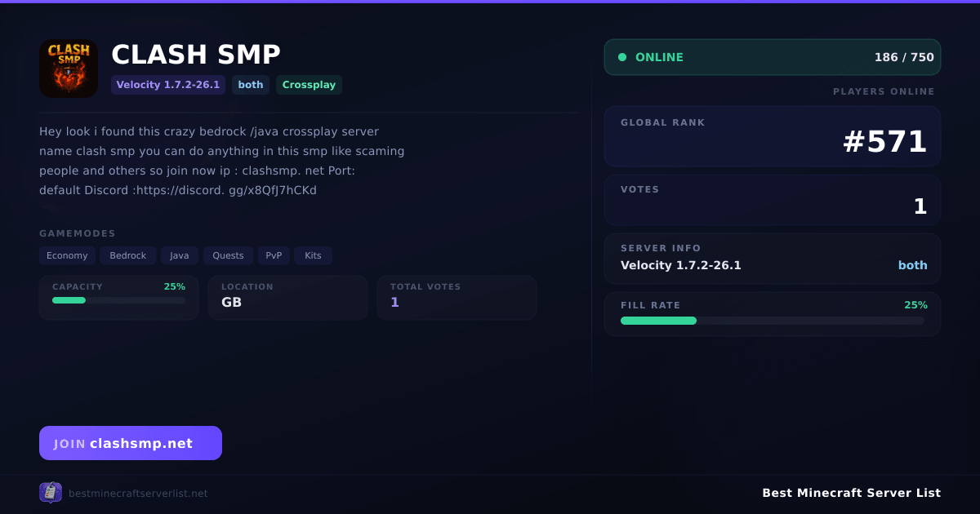
Task: Click the PLAYERS ONLINE label
Action: coord(884,91)
